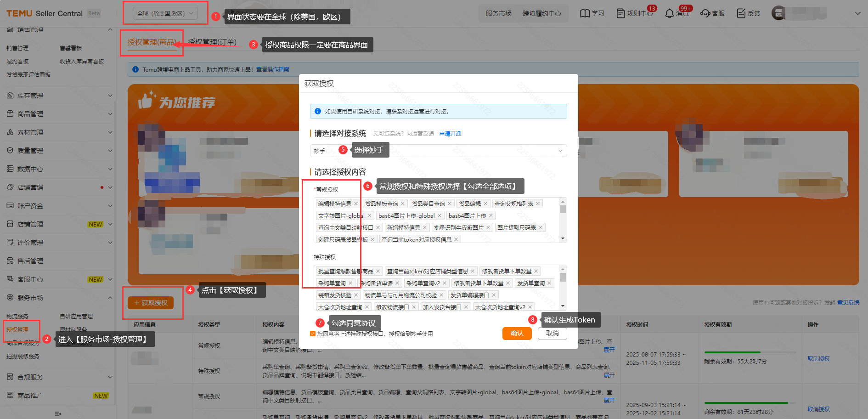Viewport: 868px width, 419px height.
Task: Toggle the agreement checkbox for 妙手
Action: coord(313,334)
